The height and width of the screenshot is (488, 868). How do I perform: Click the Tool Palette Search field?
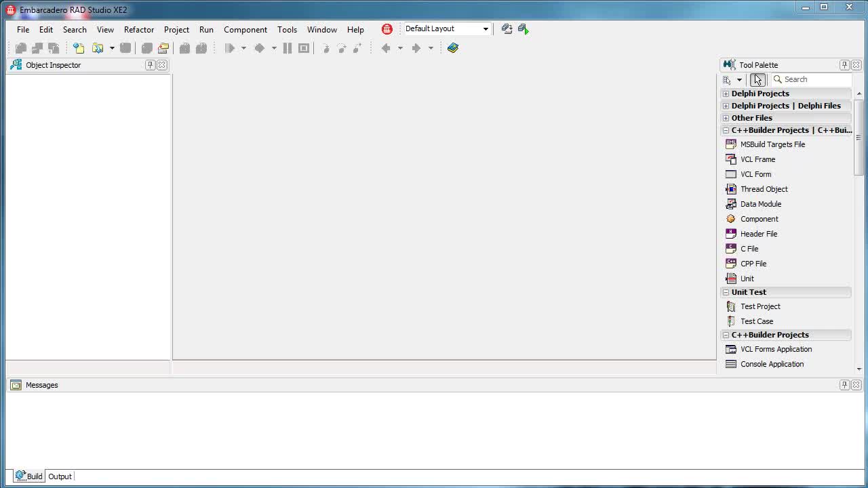(811, 79)
